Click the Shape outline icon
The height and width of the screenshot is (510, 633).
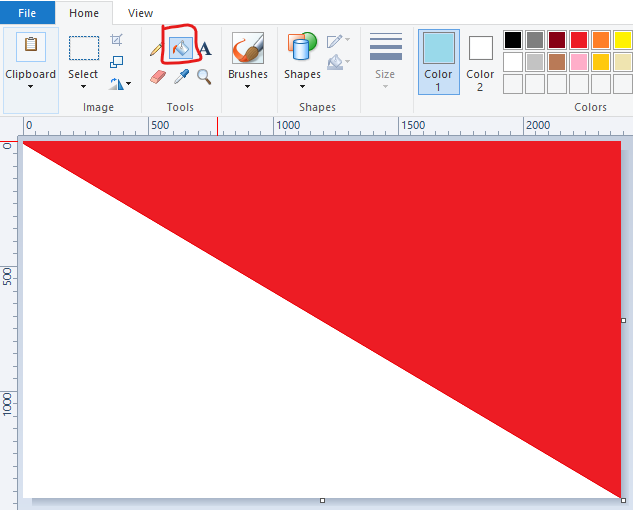tap(334, 41)
